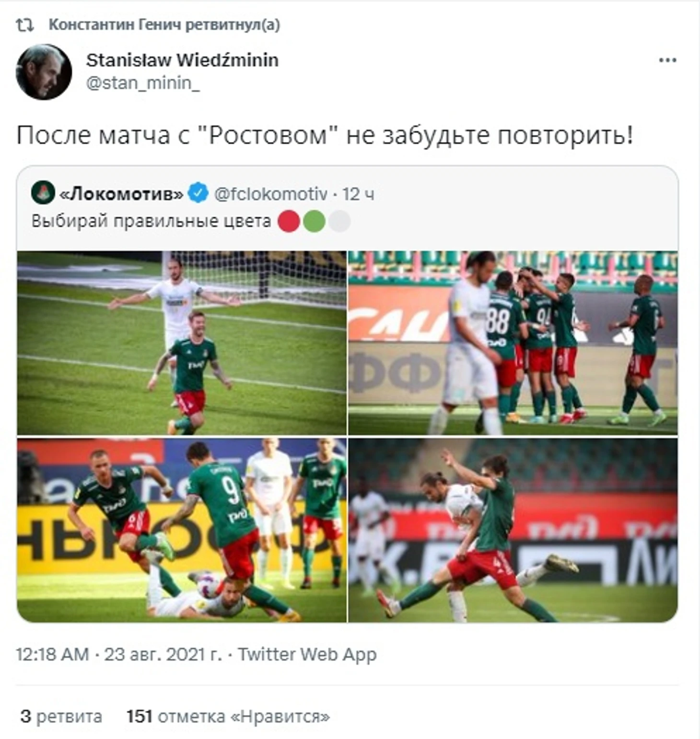Screen dimensions: 700x739
Task: Click the green circle emoji in quoted tweet
Action: tap(314, 222)
